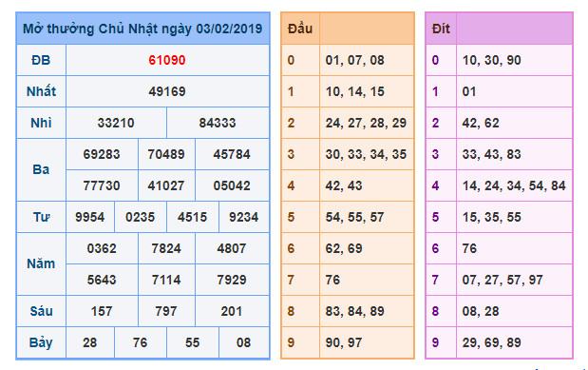Click the Đầu table header

(x=300, y=29)
